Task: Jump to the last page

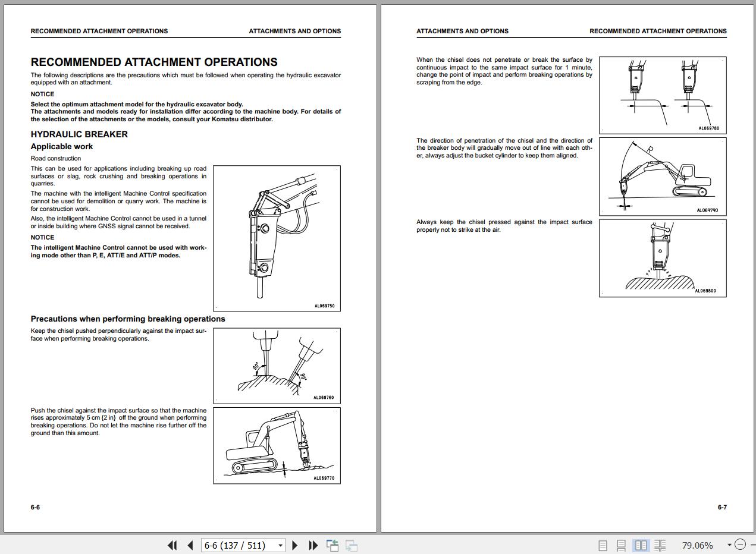Action: point(313,545)
